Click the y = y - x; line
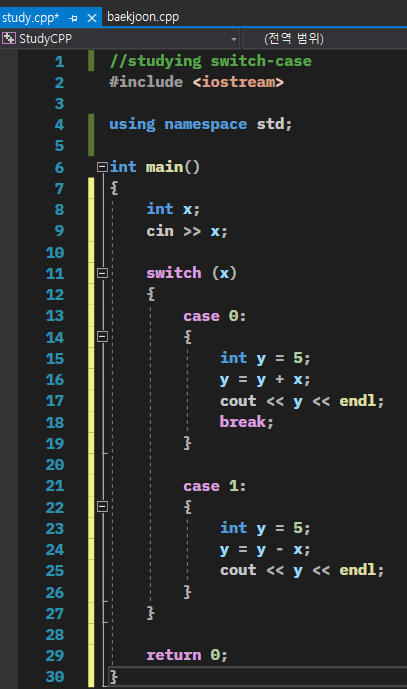This screenshot has height=689, width=407. pyautogui.click(x=265, y=549)
